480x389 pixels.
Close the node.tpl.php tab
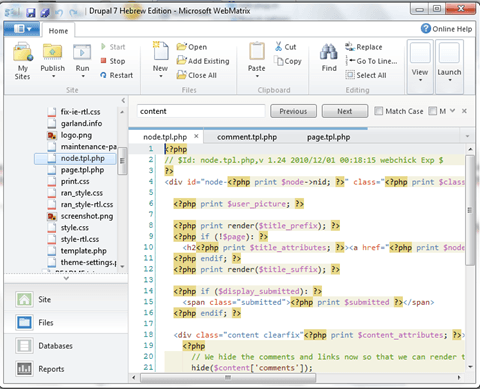click(x=196, y=136)
